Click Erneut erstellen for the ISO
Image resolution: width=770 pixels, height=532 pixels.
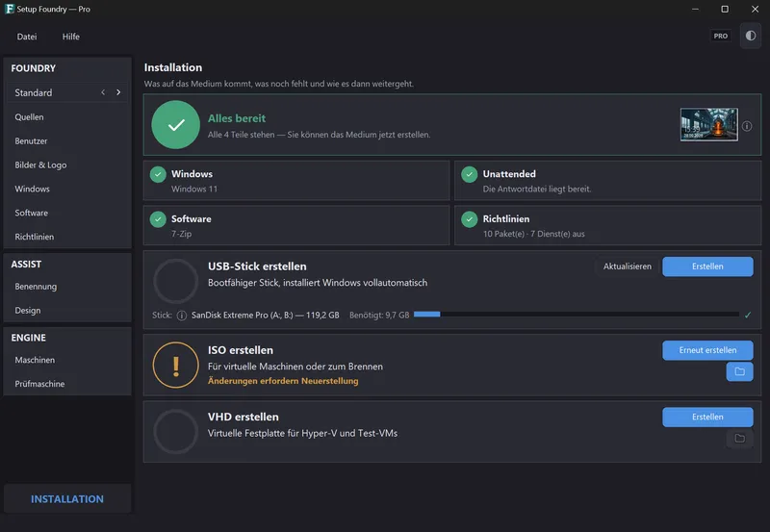707,350
